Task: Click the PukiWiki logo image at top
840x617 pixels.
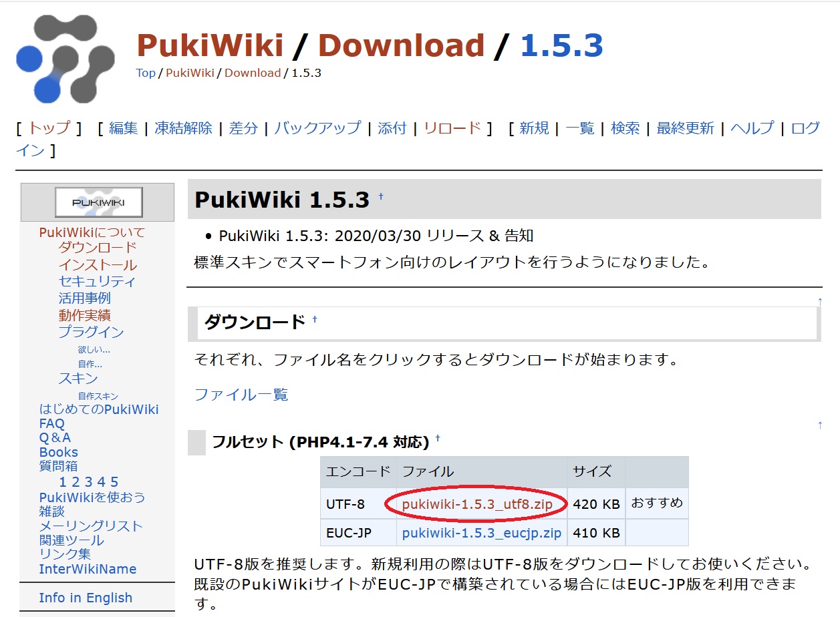Action: click(65, 59)
